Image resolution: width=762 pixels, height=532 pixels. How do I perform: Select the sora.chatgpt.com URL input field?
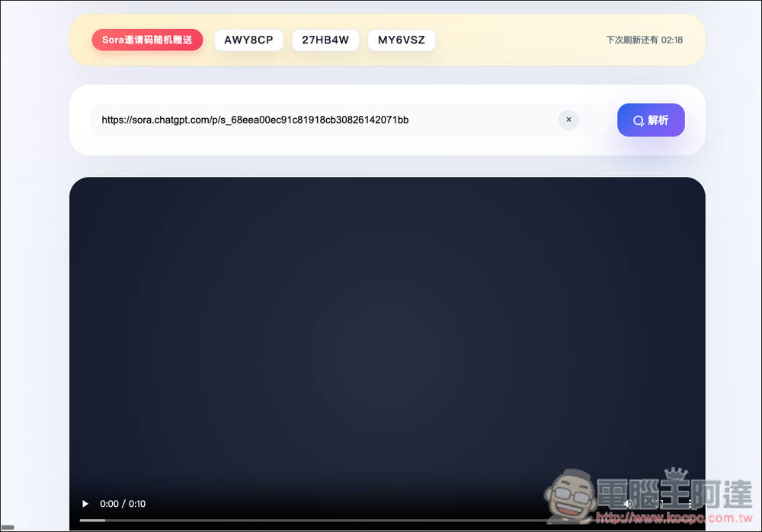point(305,120)
